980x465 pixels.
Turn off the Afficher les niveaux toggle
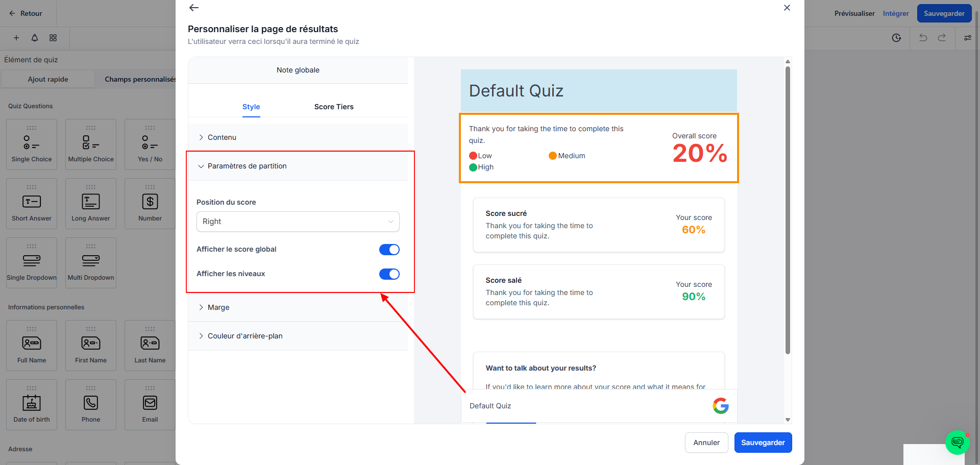pyautogui.click(x=389, y=274)
